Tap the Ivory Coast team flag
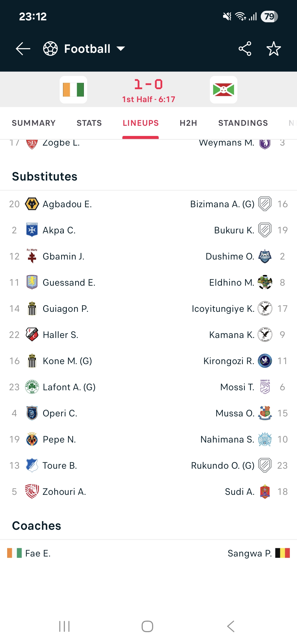Image resolution: width=297 pixels, height=644 pixels. coord(73,90)
